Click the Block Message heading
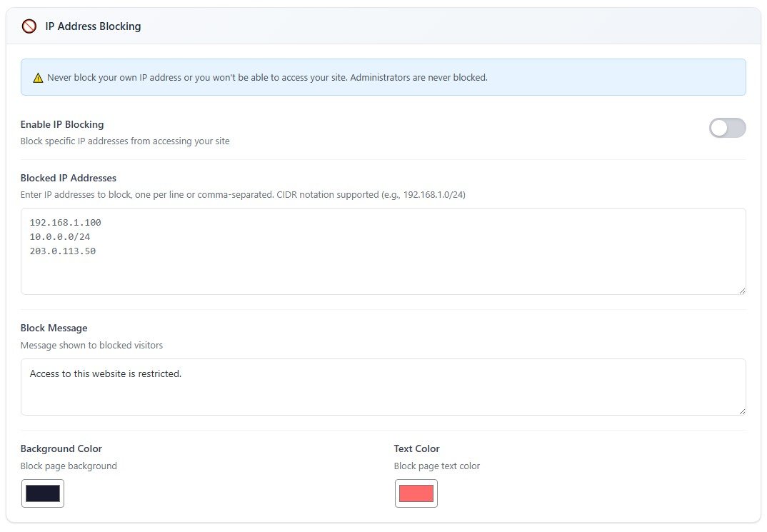Screen dimensions: 767x532 click(x=54, y=328)
